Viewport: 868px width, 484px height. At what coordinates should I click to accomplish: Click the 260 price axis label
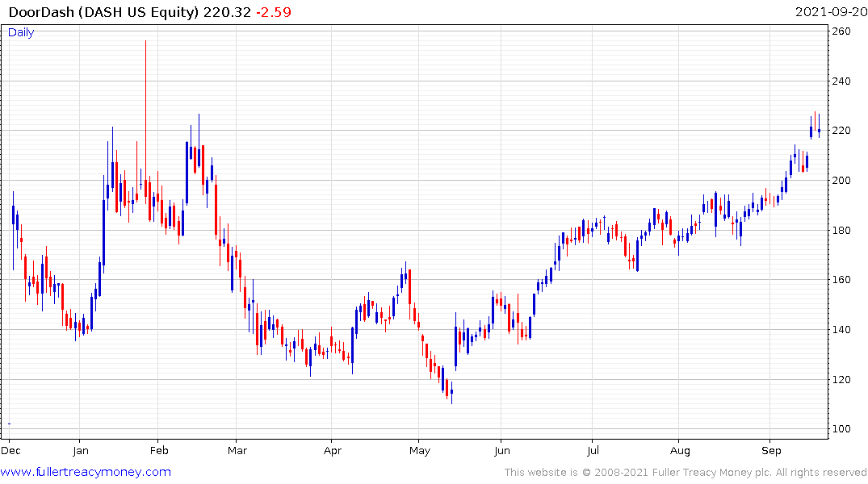pos(841,31)
